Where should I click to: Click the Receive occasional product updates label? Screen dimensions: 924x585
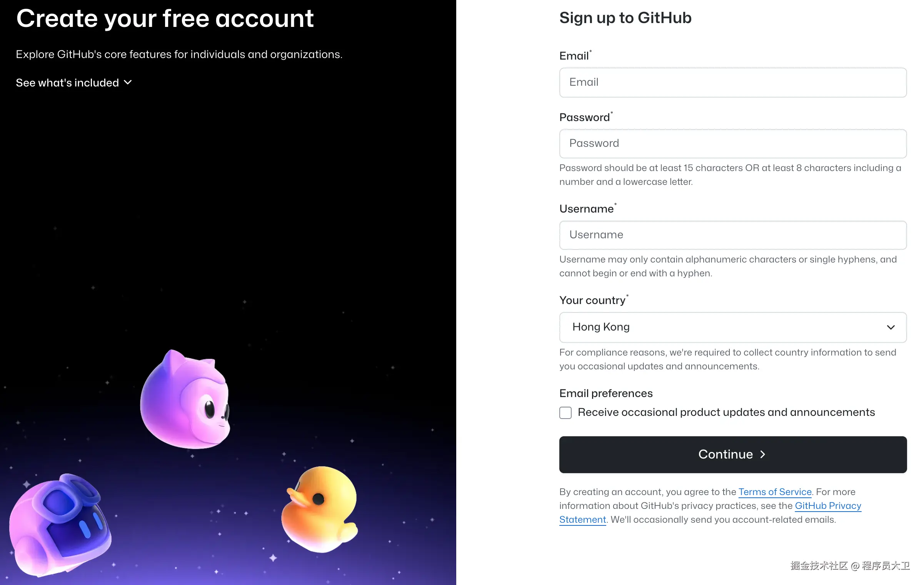(x=726, y=412)
